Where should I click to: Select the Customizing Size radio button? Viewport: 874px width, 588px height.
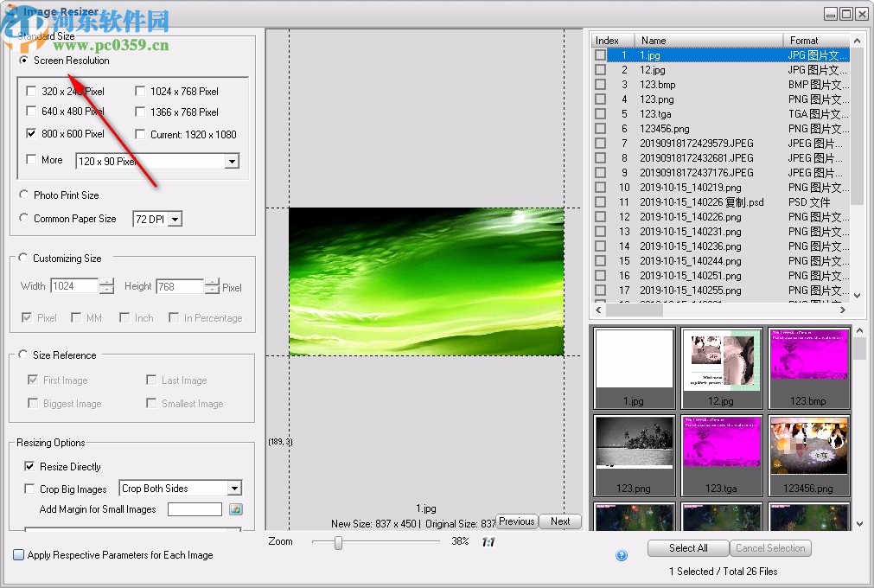(22, 258)
